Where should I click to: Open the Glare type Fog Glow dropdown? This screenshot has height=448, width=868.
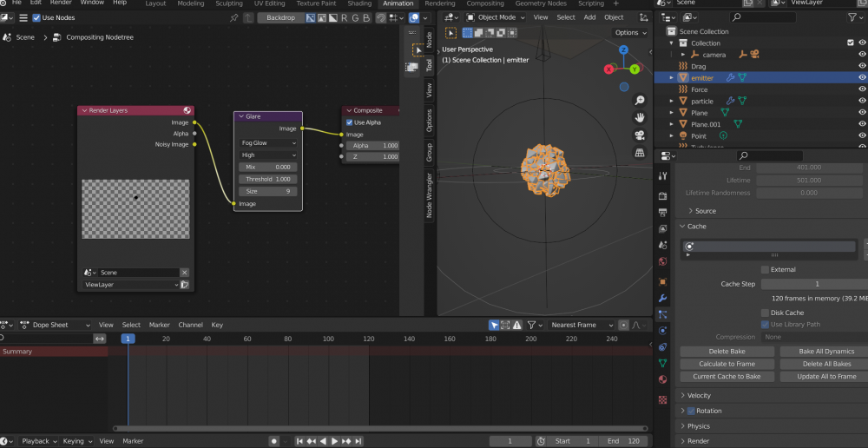pyautogui.click(x=268, y=143)
